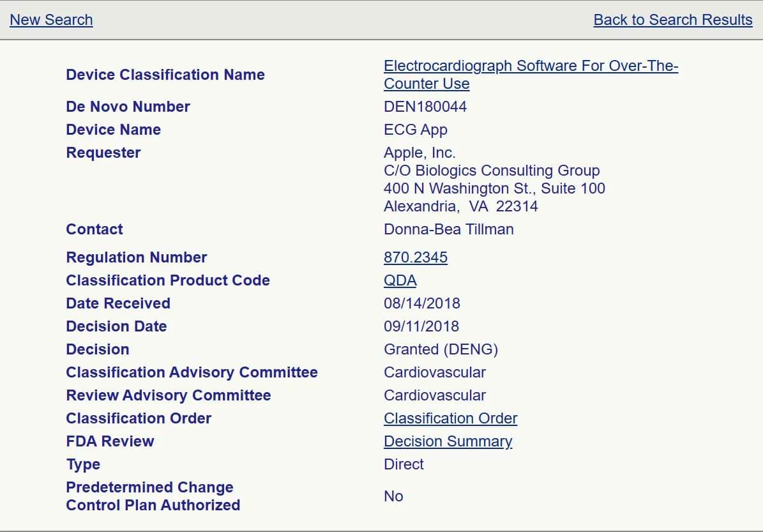Click the Regulation Number label

pyautogui.click(x=136, y=257)
